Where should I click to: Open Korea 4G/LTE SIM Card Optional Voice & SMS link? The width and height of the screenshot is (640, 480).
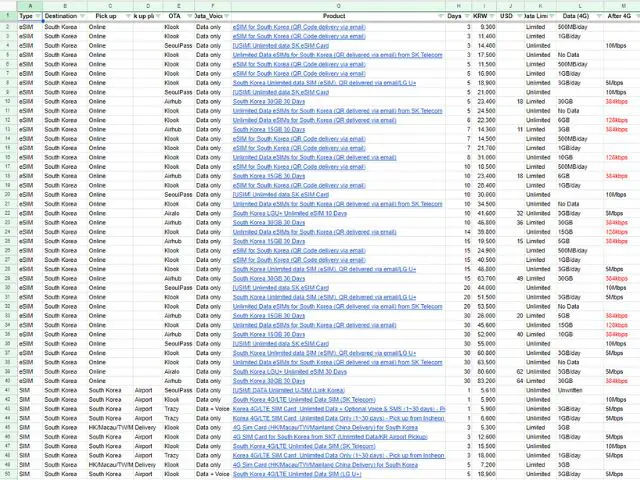338,409
